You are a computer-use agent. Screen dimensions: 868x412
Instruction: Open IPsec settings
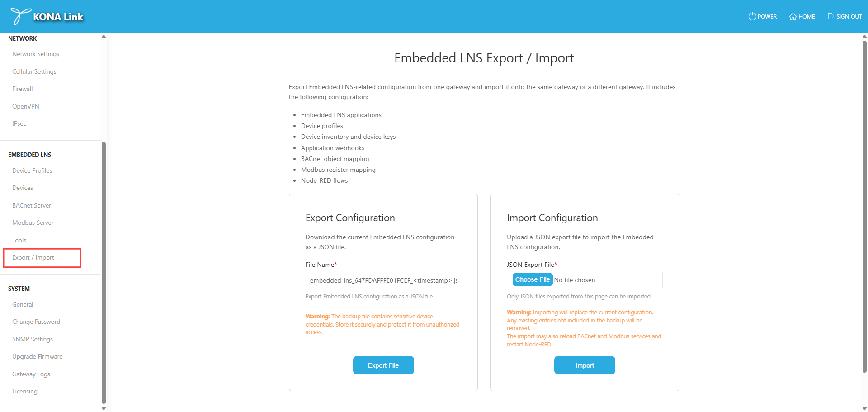[x=19, y=123]
